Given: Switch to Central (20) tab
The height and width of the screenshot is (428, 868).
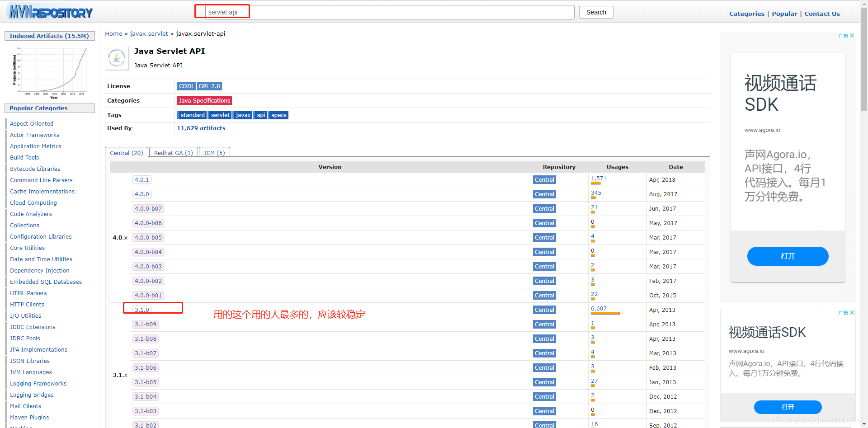Looking at the screenshot, I should click(x=127, y=153).
